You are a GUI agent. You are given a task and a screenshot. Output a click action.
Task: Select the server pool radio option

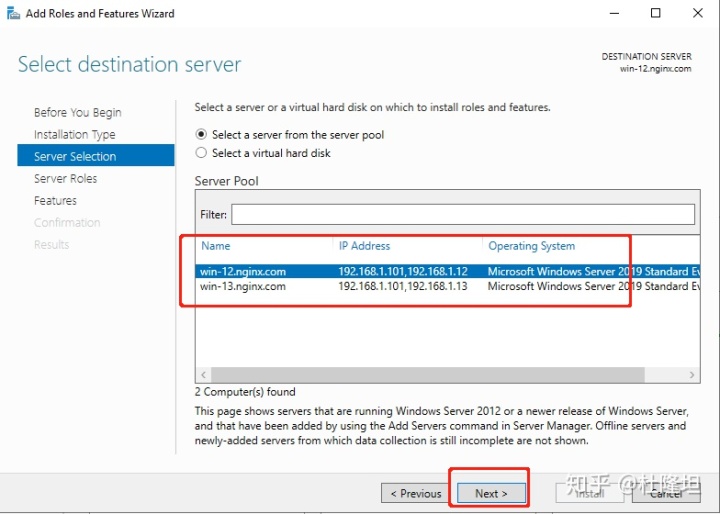click(x=201, y=135)
